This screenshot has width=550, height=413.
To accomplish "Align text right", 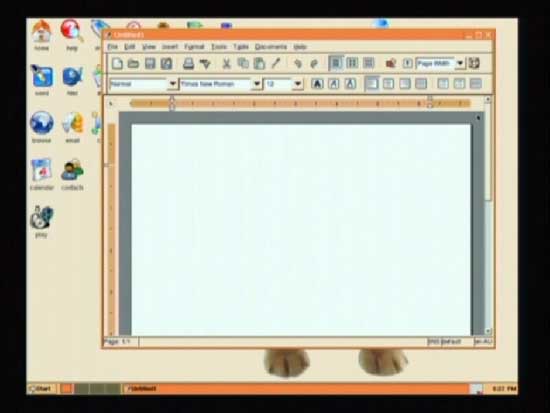I will (404, 84).
